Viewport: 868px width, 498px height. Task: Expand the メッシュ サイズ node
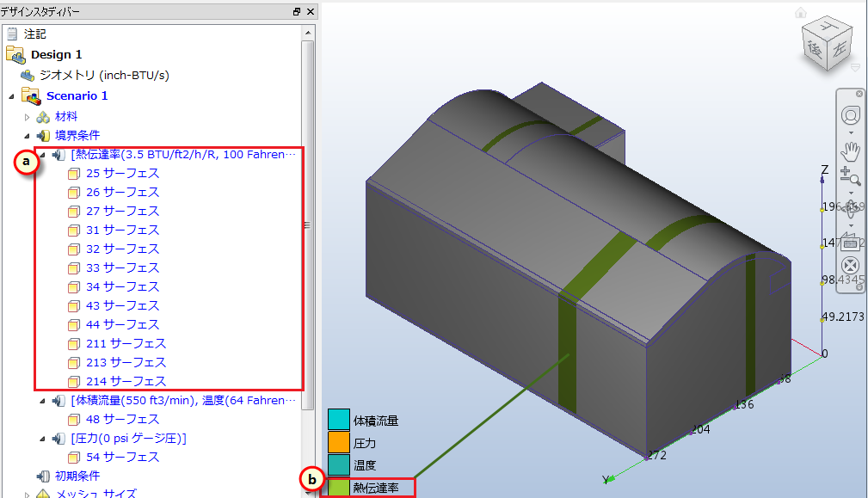point(27,494)
